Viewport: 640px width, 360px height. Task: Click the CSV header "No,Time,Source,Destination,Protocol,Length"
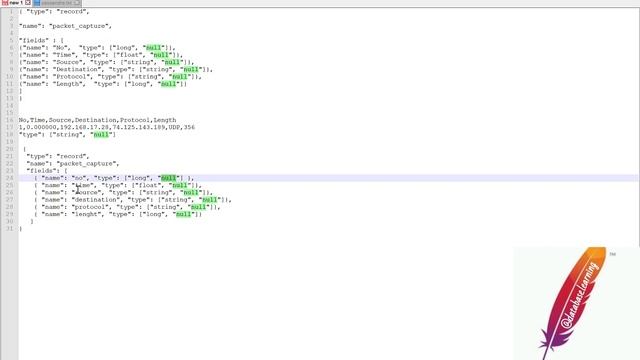[x=98, y=120]
